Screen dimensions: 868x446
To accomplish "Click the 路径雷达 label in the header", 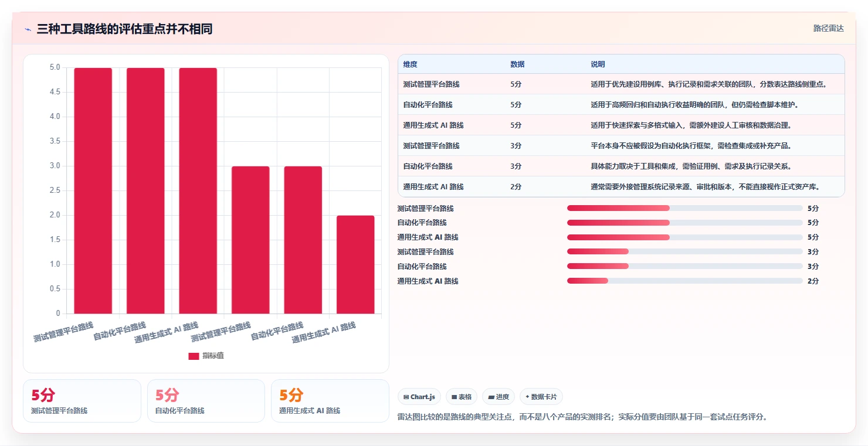I will [x=828, y=28].
